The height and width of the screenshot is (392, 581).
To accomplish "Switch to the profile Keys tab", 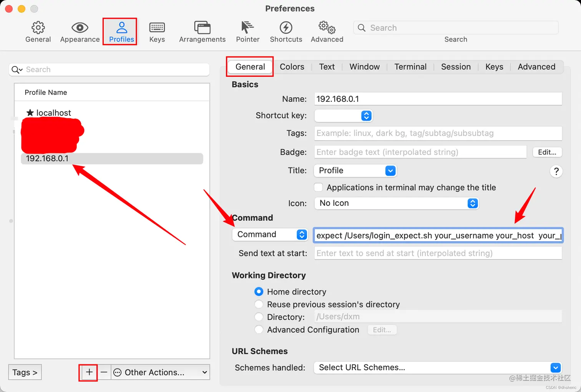I will click(494, 67).
